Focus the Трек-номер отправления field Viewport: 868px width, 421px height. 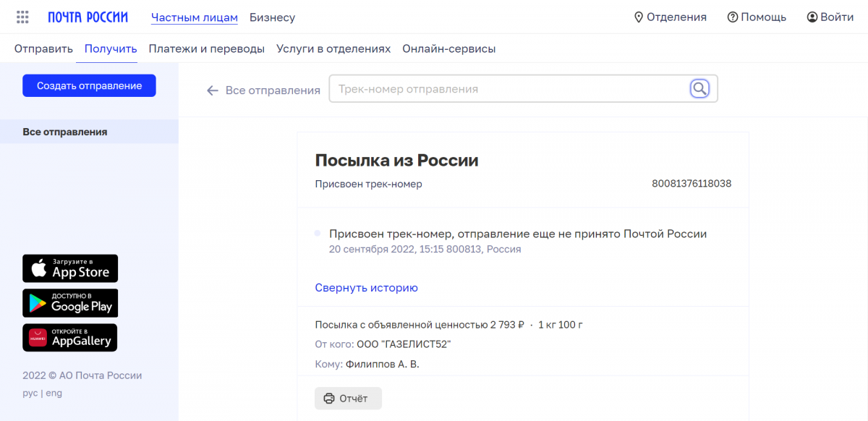pos(506,89)
